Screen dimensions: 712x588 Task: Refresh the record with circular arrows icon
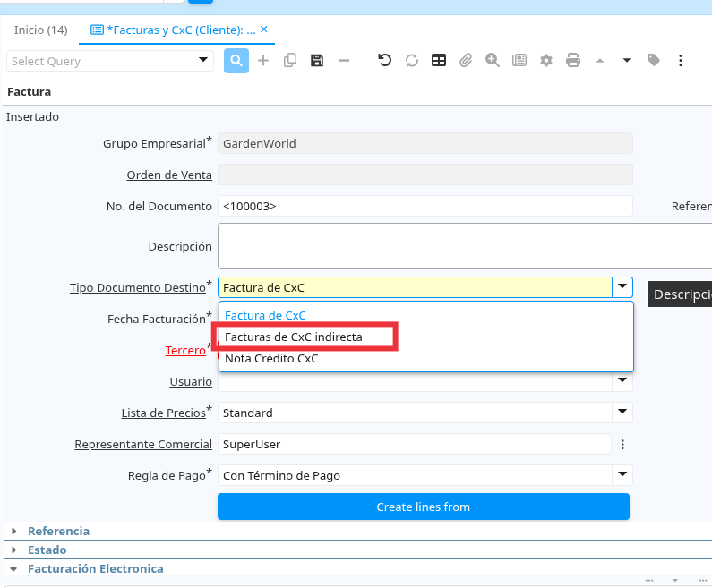pyautogui.click(x=412, y=60)
